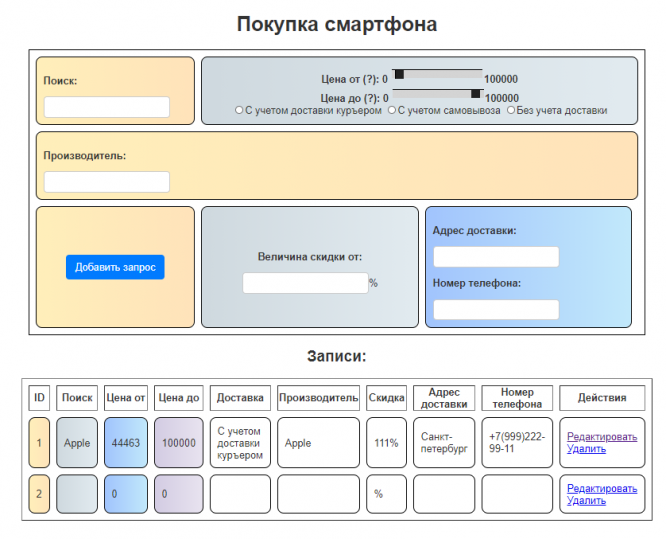Focus the 'Производитель' input field
This screenshot has height=539, width=666.
[107, 181]
